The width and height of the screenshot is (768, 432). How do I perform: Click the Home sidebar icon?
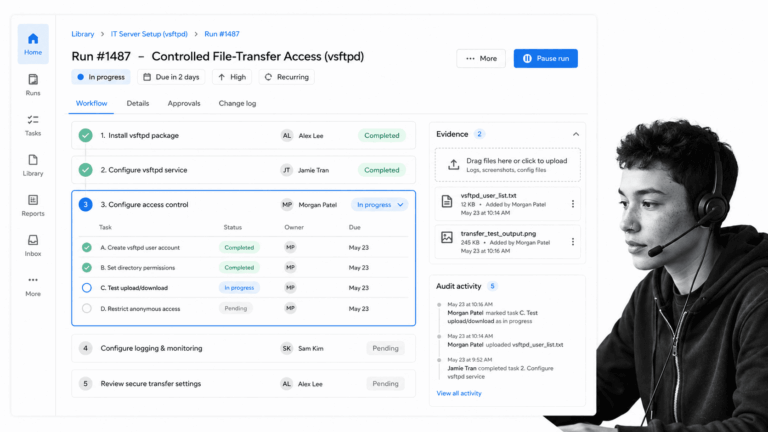tap(33, 44)
